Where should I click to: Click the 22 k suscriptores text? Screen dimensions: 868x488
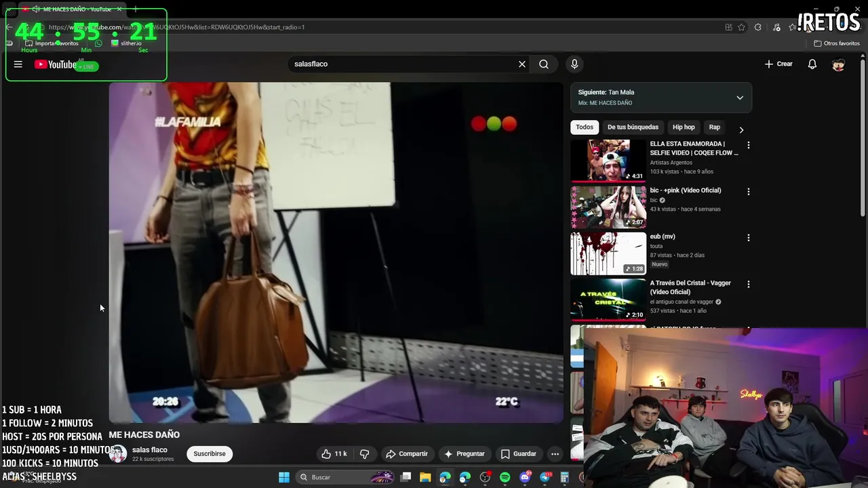click(x=153, y=460)
